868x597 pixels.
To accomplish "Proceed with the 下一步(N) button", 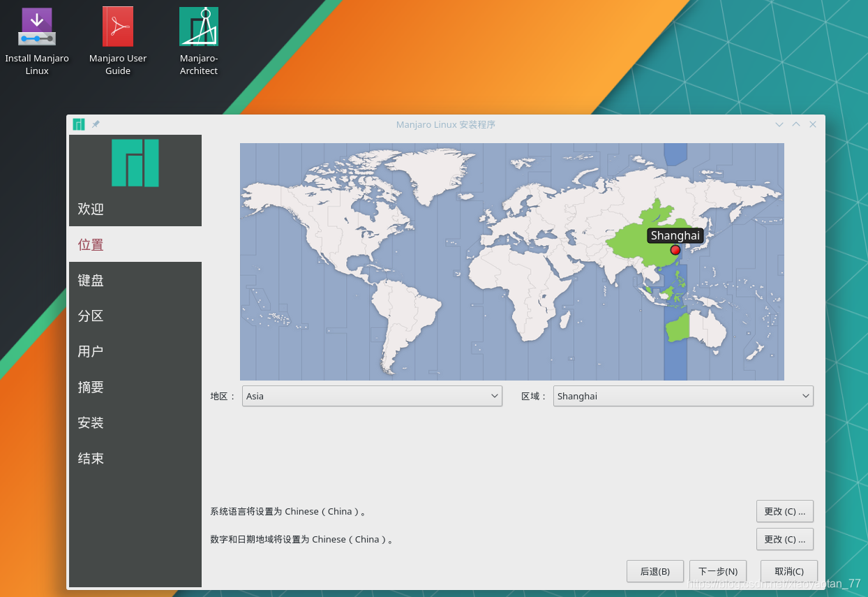I will pyautogui.click(x=718, y=571).
